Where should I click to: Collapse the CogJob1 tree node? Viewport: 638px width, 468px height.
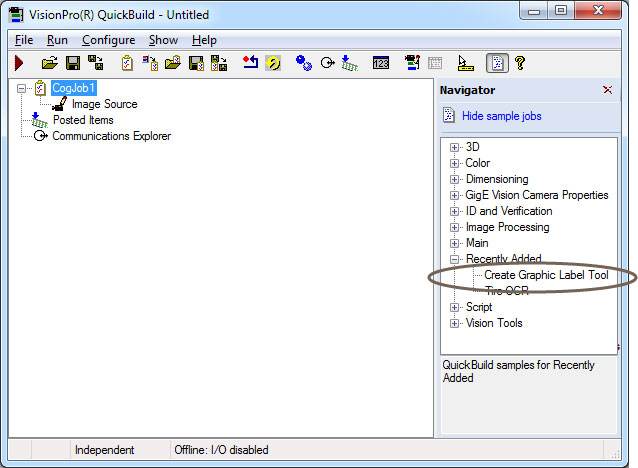pos(23,88)
